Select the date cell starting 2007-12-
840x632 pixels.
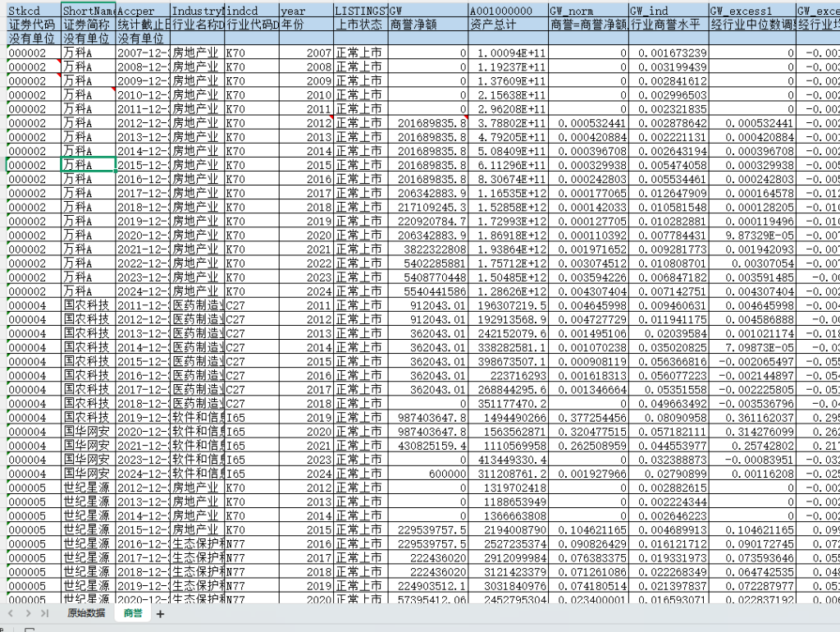tap(143, 53)
